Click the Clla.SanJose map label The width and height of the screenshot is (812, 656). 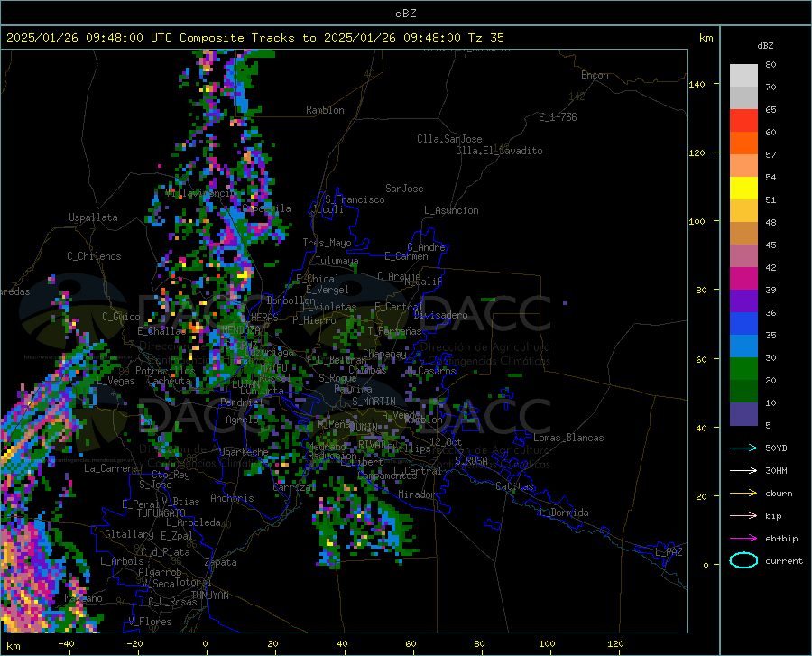(x=449, y=139)
